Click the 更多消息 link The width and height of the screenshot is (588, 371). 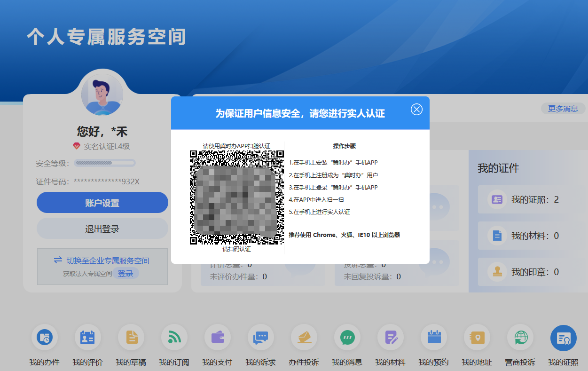pyautogui.click(x=563, y=109)
